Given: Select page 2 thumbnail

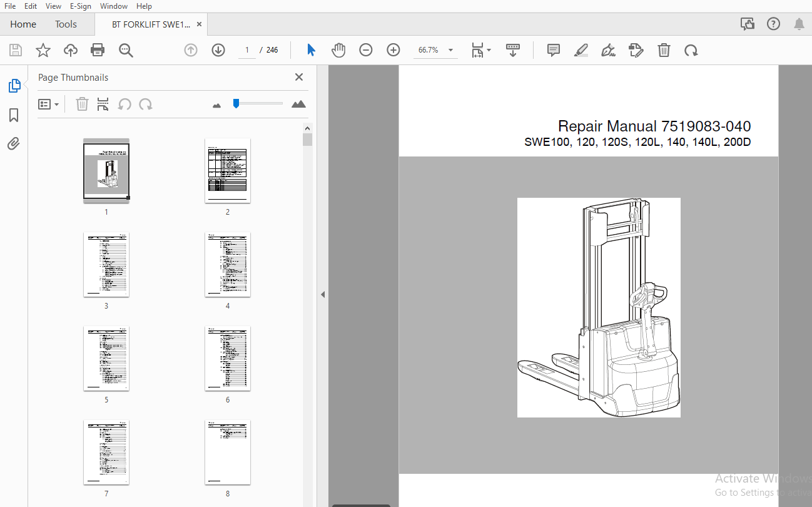Looking at the screenshot, I should [228, 171].
